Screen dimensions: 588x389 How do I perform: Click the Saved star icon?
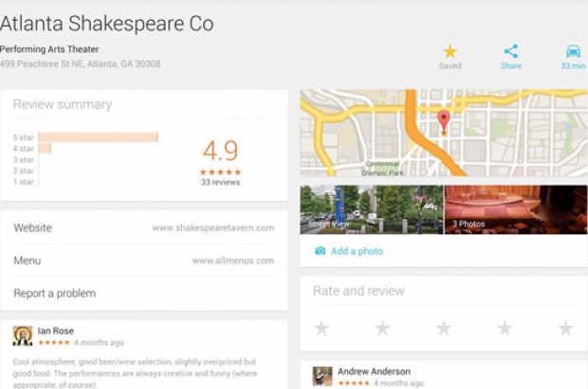click(x=450, y=51)
